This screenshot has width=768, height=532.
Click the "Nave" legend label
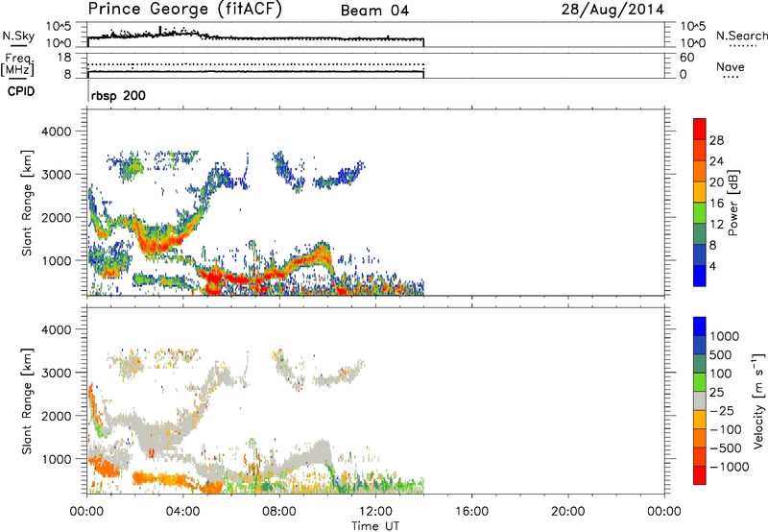(x=731, y=66)
